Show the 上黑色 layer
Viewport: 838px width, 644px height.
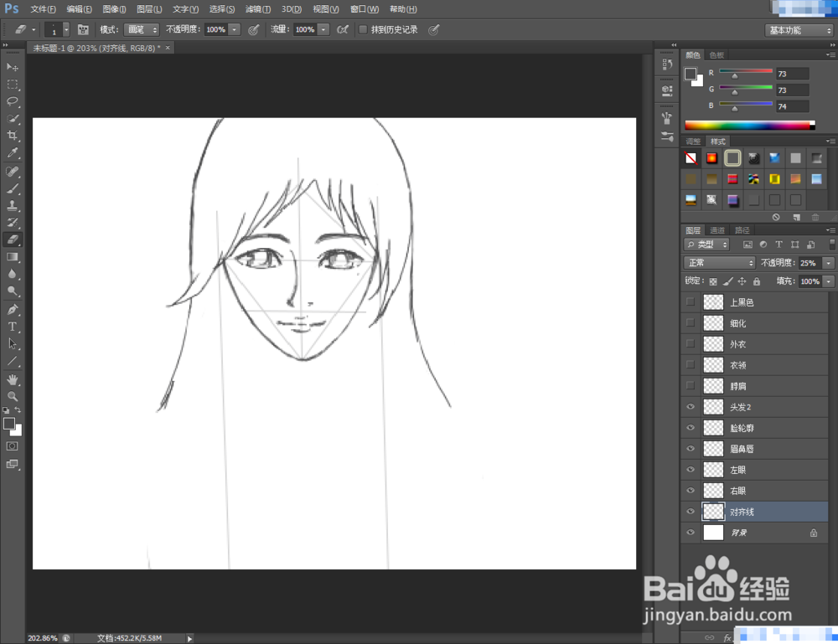pos(691,302)
